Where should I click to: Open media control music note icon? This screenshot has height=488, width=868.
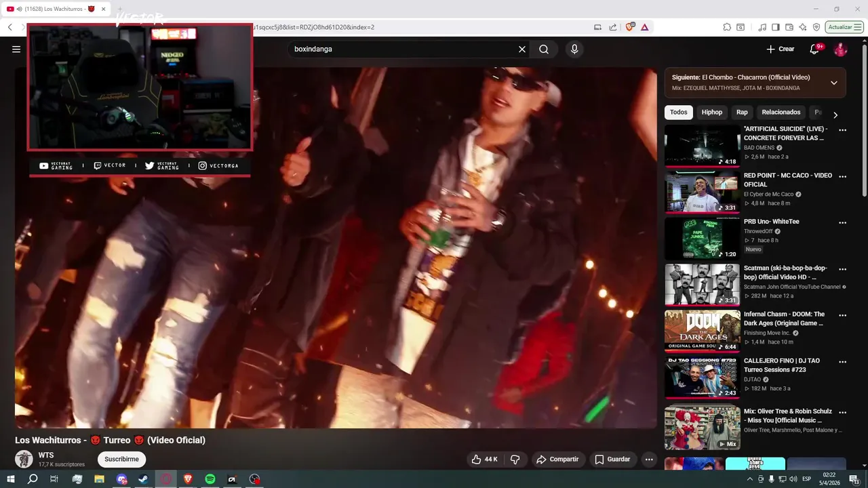[763, 27]
